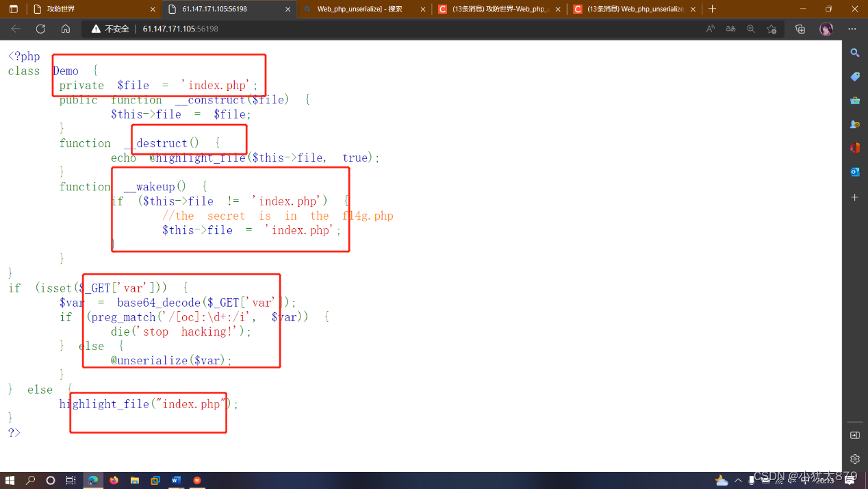Close the Web_php_unserialize] - 搜索 tab
Image resolution: width=868 pixels, height=489 pixels.
tap(423, 9)
